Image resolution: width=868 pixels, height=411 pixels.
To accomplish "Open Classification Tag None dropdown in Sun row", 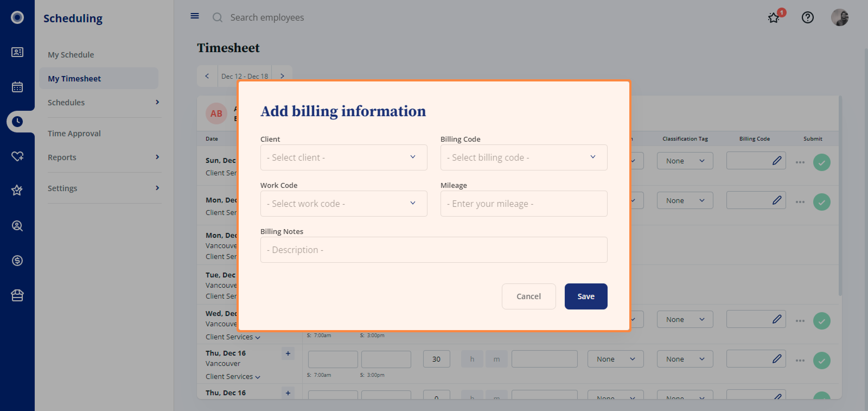I will tap(685, 161).
